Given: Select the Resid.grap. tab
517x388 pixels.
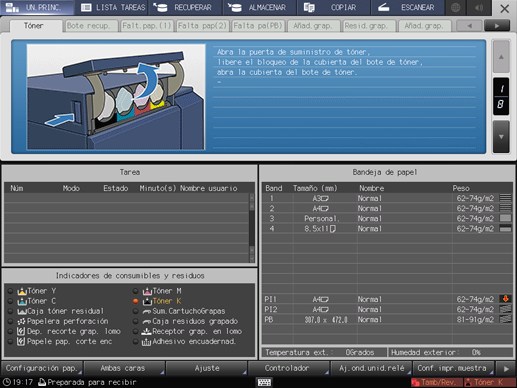Looking at the screenshot, I should [x=369, y=26].
